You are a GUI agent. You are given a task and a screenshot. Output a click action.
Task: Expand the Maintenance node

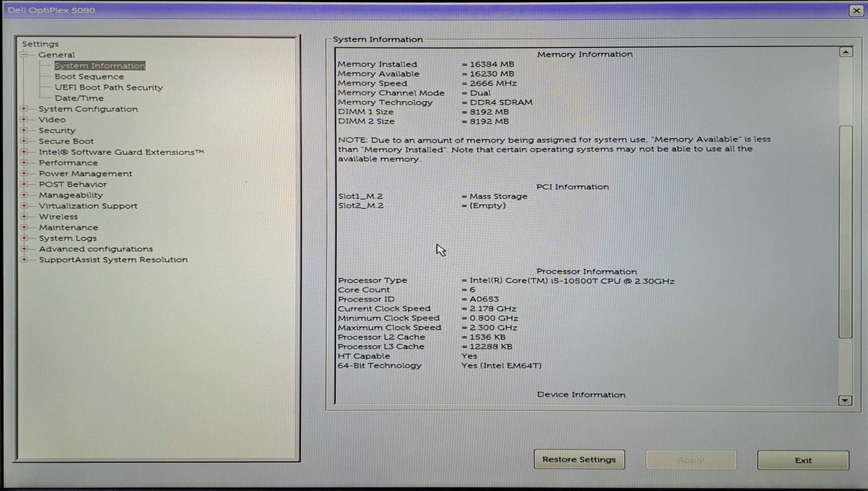click(24, 227)
